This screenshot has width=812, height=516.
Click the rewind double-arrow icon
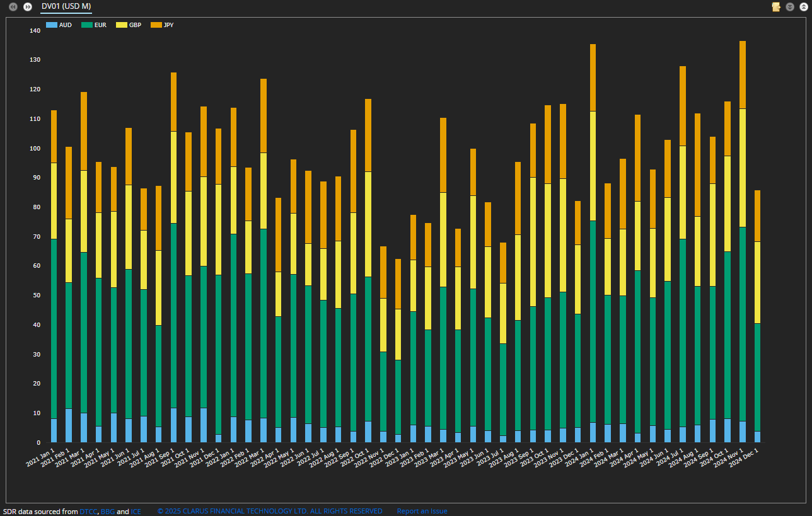click(x=13, y=6)
